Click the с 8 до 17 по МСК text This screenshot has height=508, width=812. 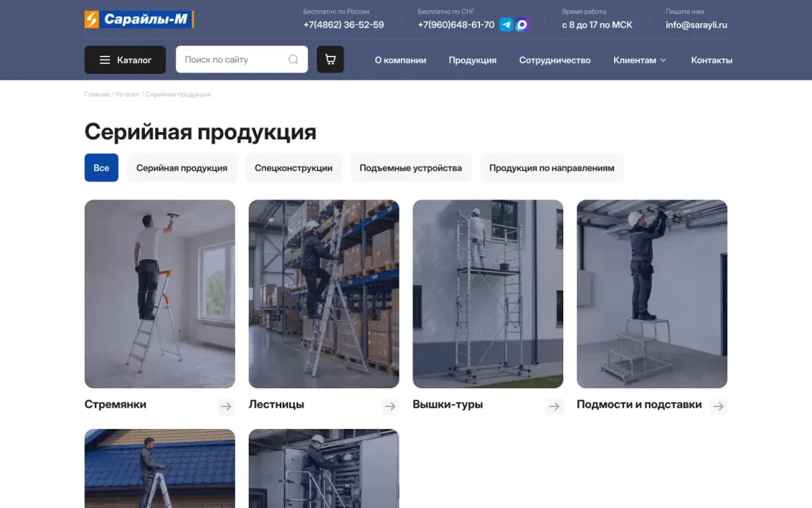click(597, 25)
